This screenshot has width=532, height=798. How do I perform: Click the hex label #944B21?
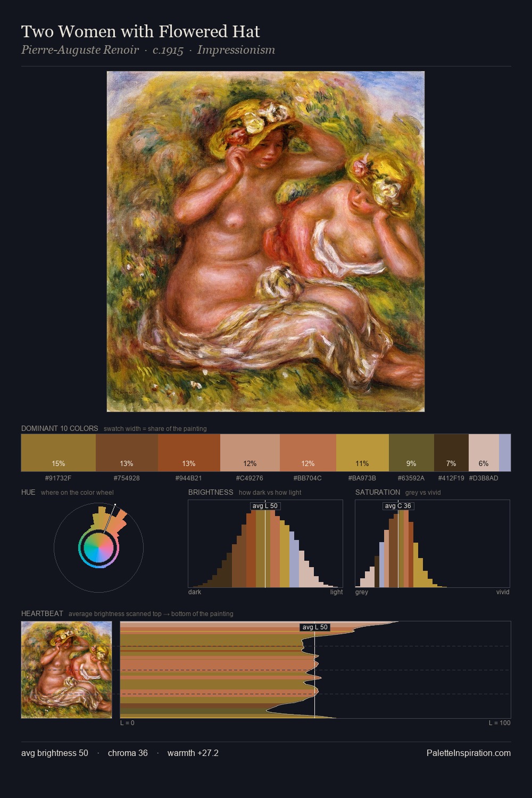coord(189,478)
